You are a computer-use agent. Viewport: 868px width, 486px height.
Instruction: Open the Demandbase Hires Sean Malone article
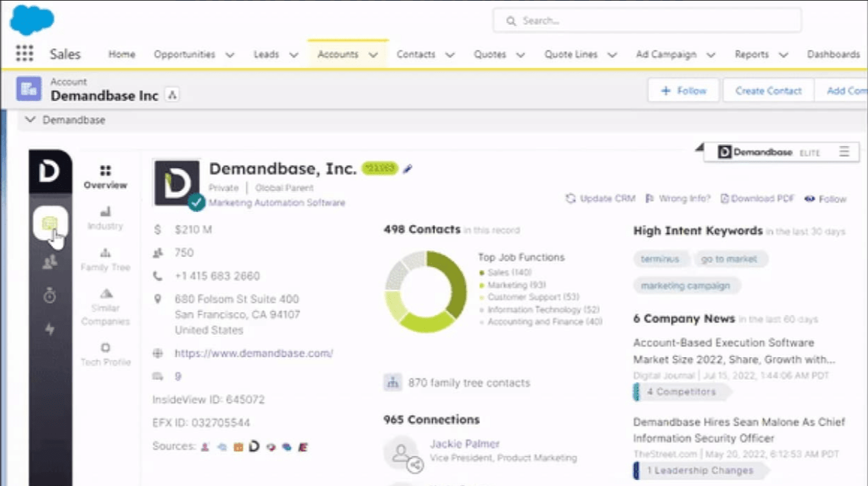[739, 430]
